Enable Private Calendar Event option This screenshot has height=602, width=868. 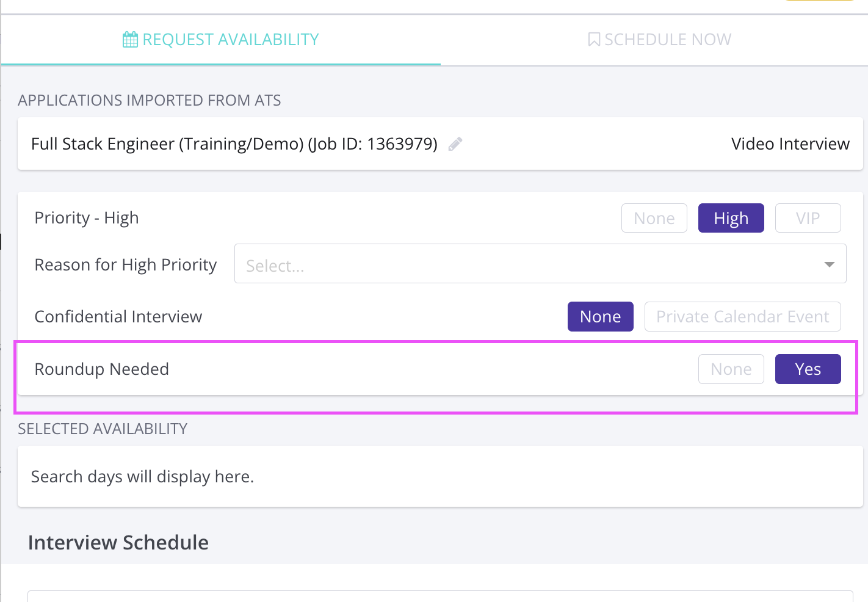tap(742, 316)
